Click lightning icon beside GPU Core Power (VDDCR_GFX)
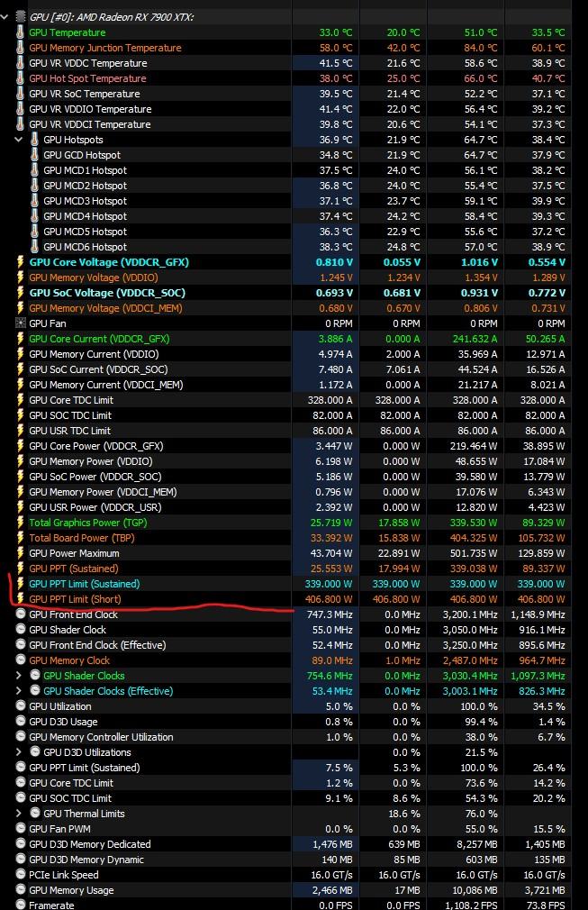 (21, 446)
